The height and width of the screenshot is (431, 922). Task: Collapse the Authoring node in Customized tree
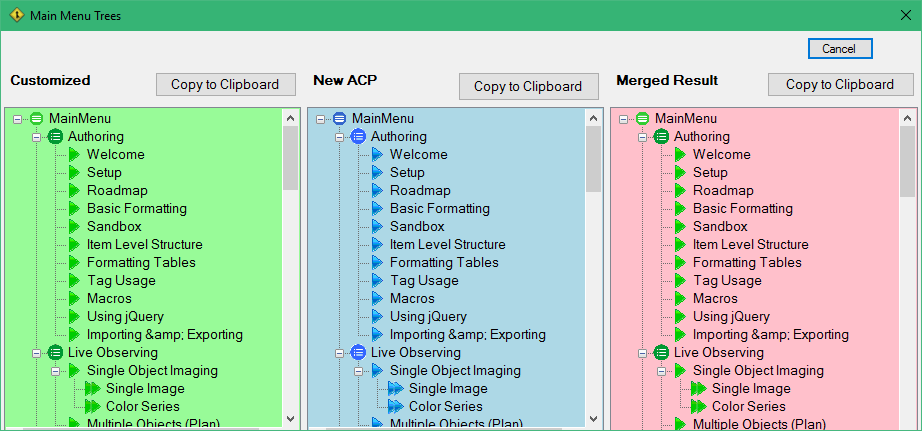[36, 137]
